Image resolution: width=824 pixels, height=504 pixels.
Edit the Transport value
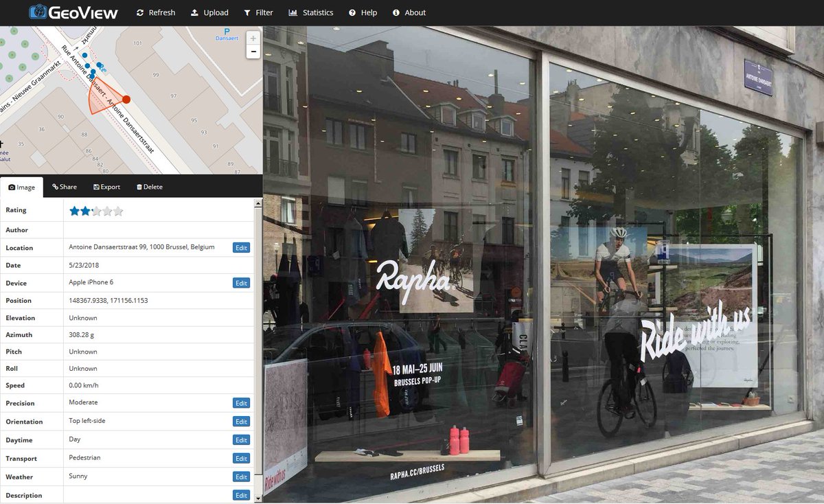coord(241,459)
